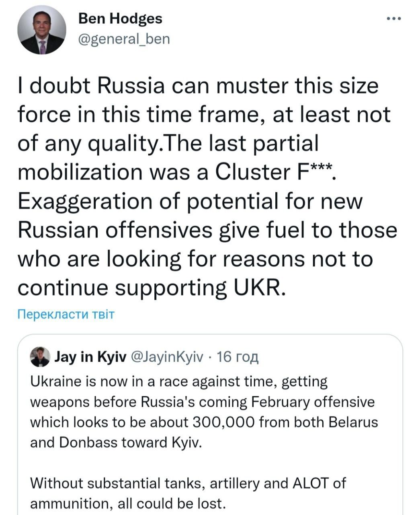Click Ben Hodges' profile picture

coord(41,30)
